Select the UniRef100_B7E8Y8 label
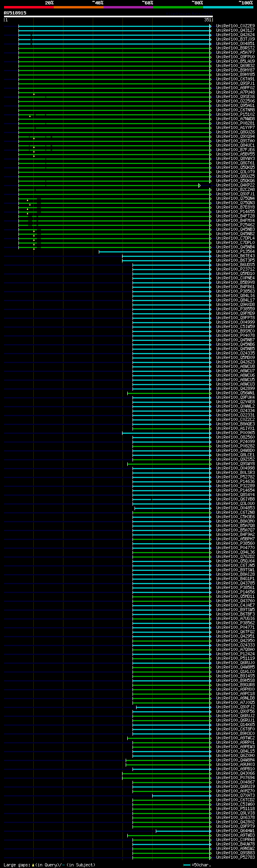The height and width of the screenshot is (868, 257). click(x=235, y=207)
